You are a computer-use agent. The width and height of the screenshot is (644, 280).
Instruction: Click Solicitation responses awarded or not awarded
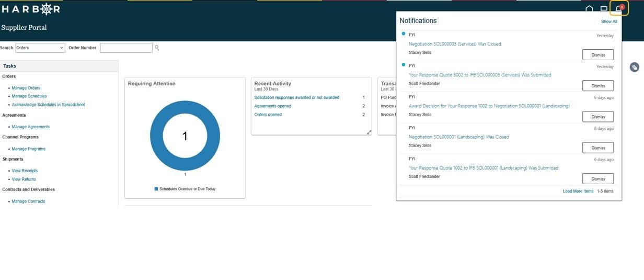(x=297, y=97)
